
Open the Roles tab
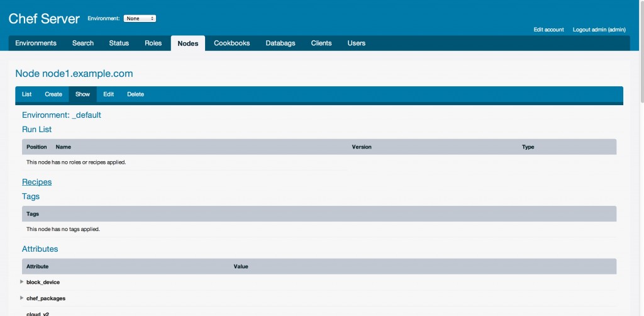tap(153, 43)
